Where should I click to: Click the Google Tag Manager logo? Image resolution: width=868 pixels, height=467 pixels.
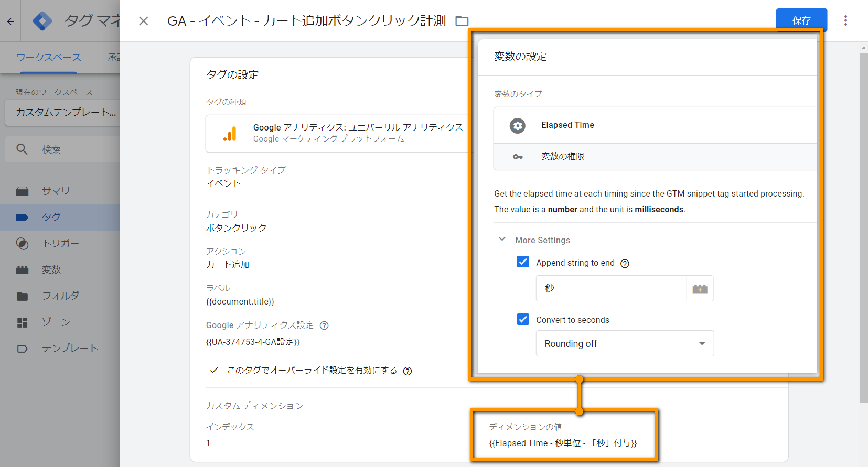(42, 21)
